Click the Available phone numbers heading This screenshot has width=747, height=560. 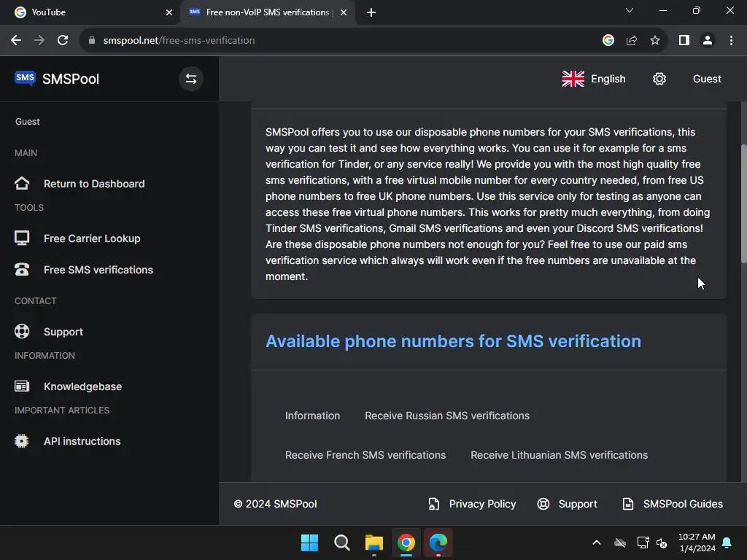[x=453, y=341]
